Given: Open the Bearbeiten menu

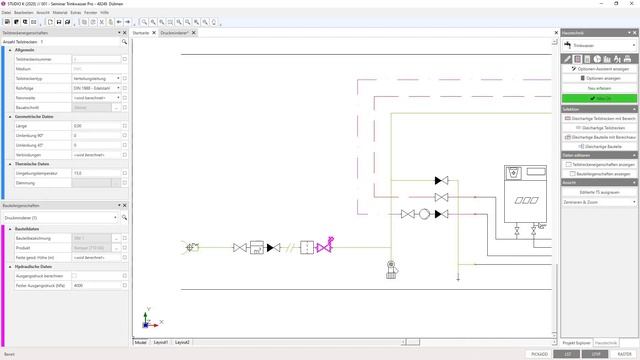Looking at the screenshot, I should 24,13.
